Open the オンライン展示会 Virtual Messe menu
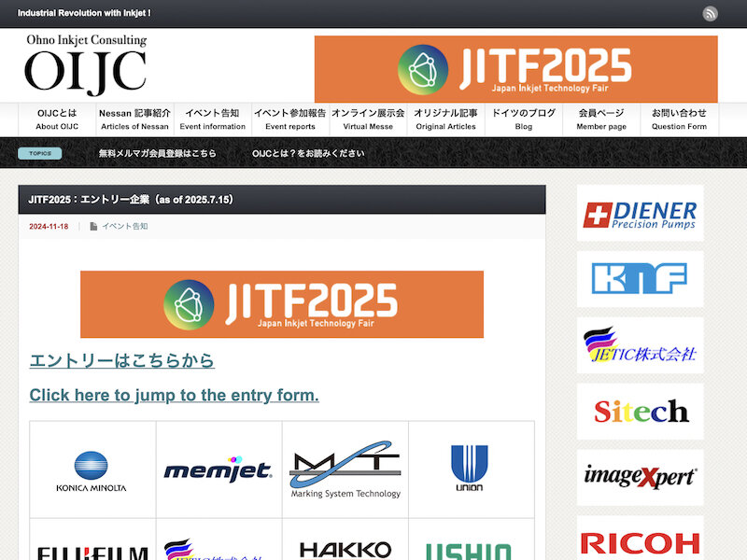 pos(368,119)
